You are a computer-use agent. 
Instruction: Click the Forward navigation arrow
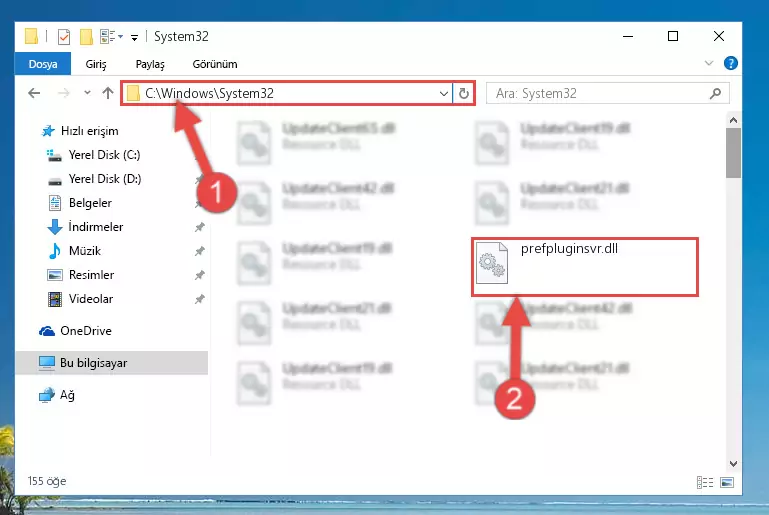pyautogui.click(x=64, y=93)
